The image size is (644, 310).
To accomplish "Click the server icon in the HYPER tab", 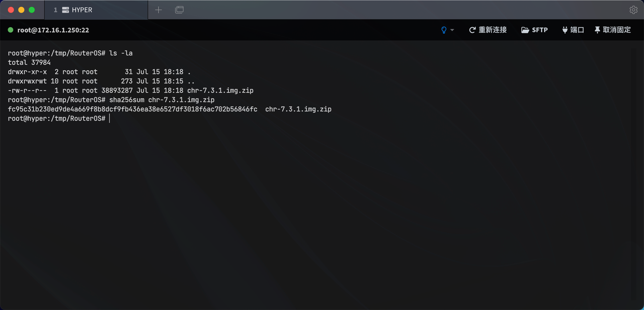I will (65, 10).
